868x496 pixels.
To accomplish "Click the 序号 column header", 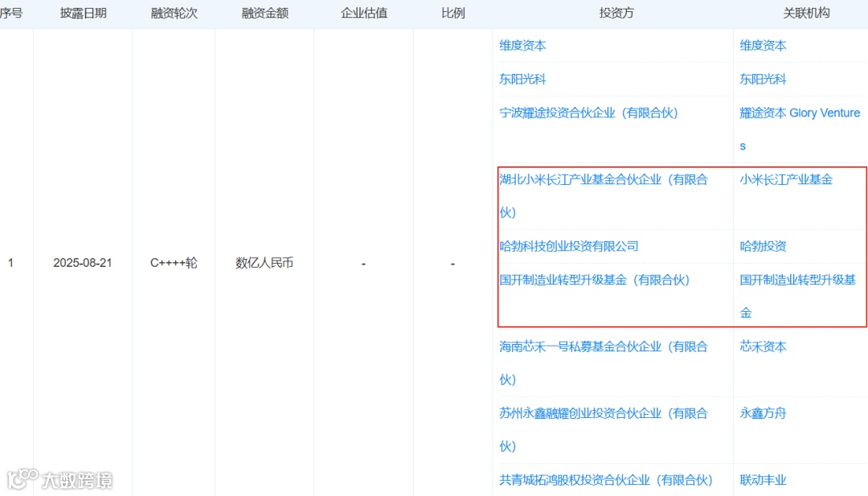I will tap(11, 14).
